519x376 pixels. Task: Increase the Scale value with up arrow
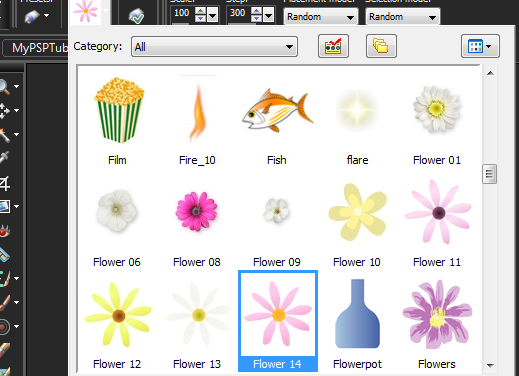click(x=200, y=10)
